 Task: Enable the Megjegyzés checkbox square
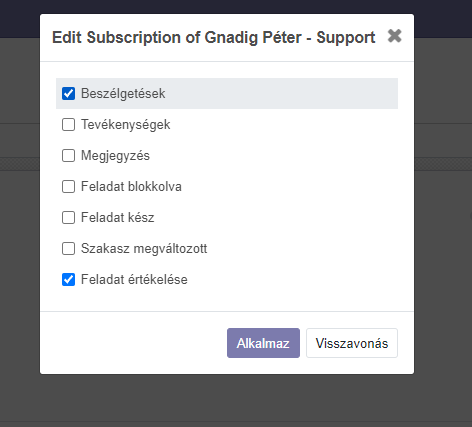[x=68, y=156]
